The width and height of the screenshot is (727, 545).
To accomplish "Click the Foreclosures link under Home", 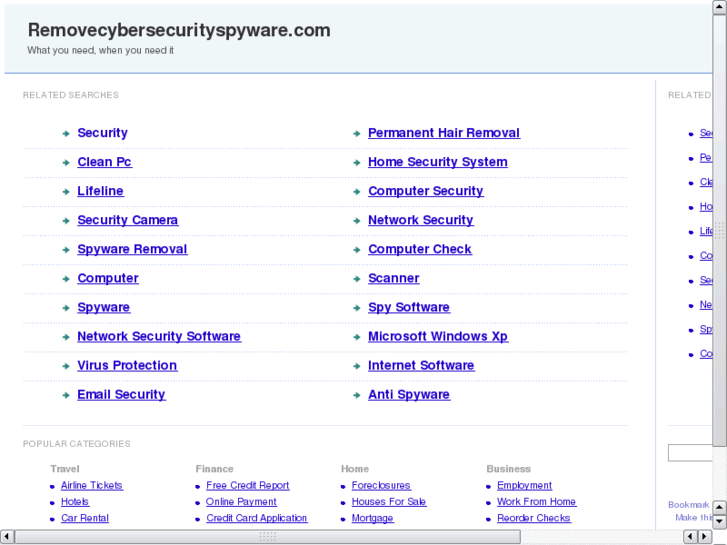I will tap(381, 486).
